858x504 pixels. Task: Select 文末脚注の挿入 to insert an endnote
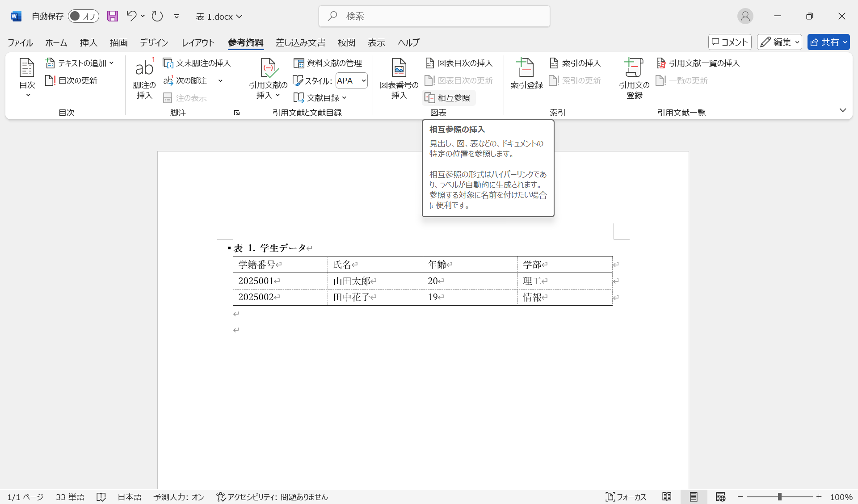[197, 63]
